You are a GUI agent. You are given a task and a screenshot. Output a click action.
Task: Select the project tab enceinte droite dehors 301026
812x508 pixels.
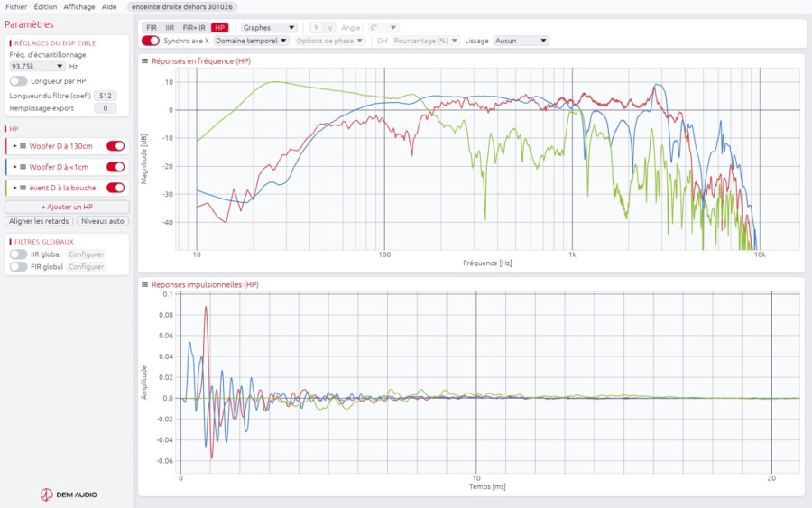click(x=181, y=6)
